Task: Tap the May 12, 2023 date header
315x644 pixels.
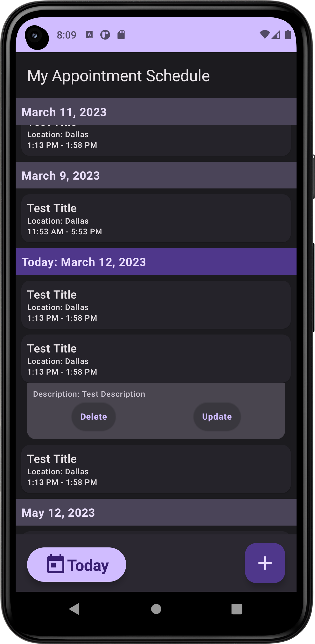Action: (156, 512)
